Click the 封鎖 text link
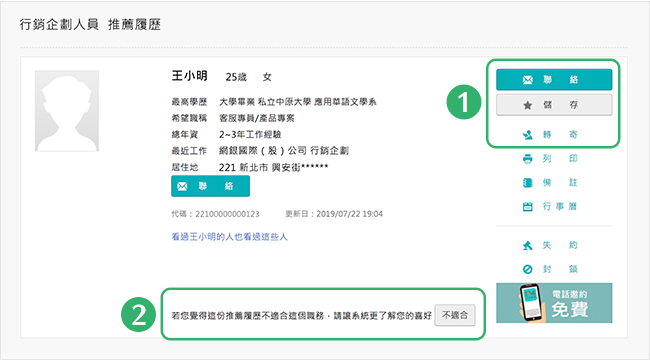The image size is (650, 361). click(560, 269)
